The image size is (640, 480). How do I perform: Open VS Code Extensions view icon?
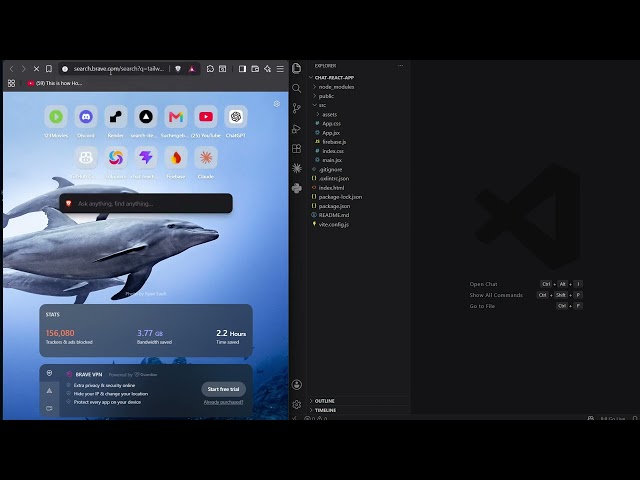coord(297,149)
